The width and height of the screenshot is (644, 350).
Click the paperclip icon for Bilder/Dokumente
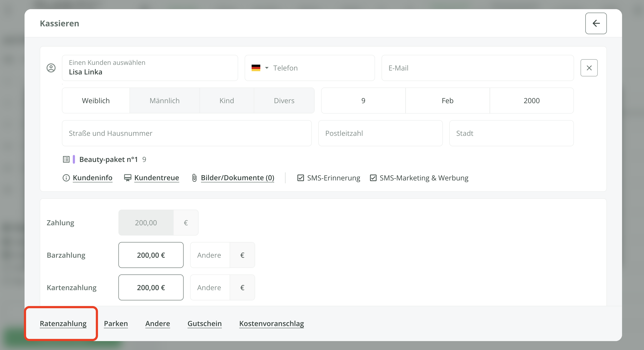(194, 178)
